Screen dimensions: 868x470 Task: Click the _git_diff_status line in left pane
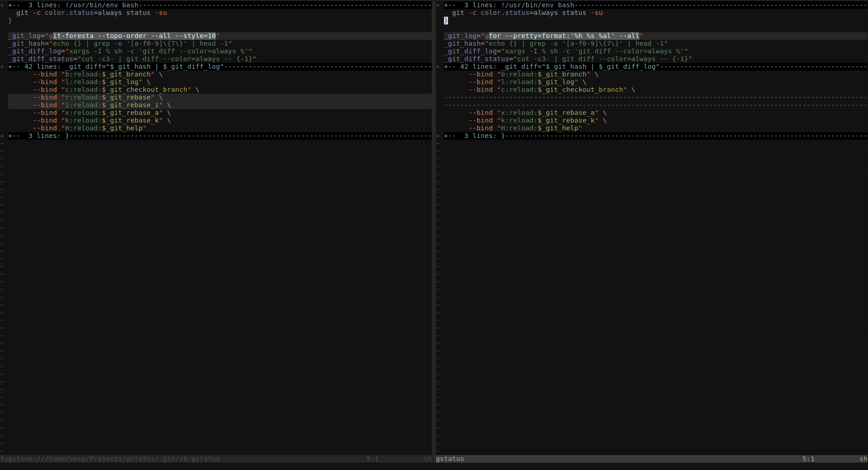coord(132,59)
